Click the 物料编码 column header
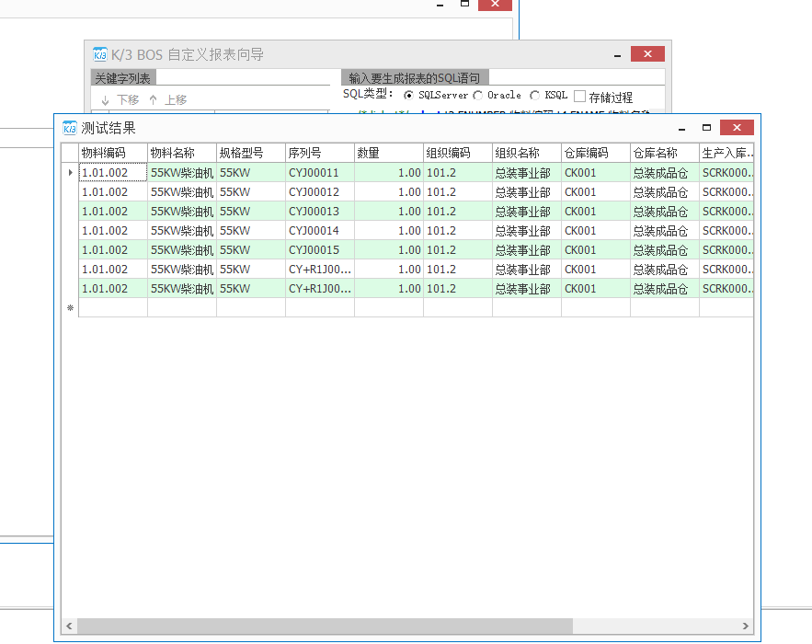 click(x=113, y=153)
